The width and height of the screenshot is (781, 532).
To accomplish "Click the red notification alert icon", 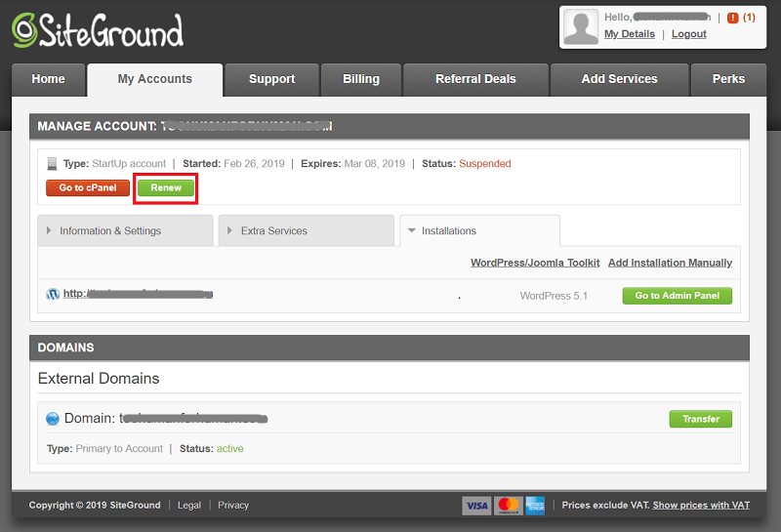I will click(732, 18).
